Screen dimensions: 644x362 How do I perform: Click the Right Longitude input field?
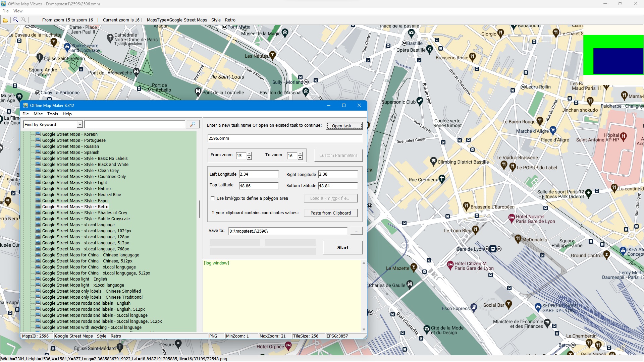[338, 174]
